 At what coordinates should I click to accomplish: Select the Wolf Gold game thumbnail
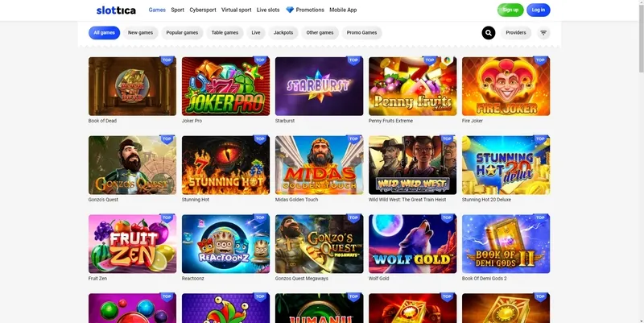(x=412, y=243)
